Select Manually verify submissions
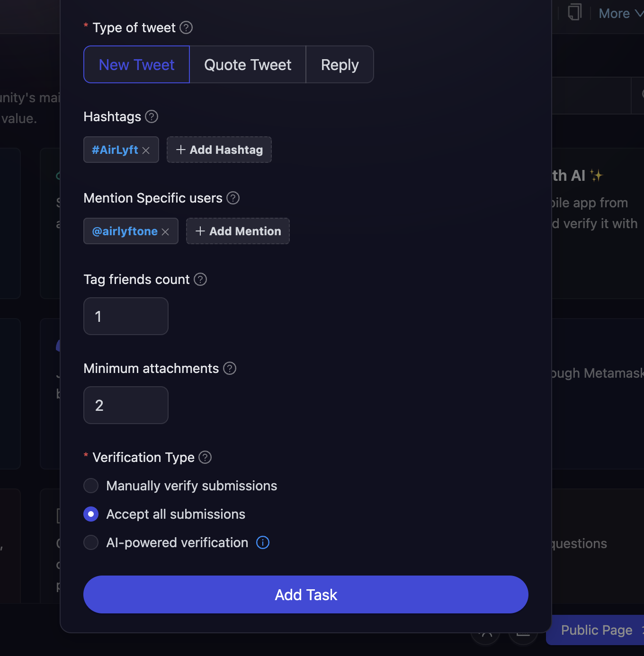The image size is (644, 656). (x=91, y=486)
